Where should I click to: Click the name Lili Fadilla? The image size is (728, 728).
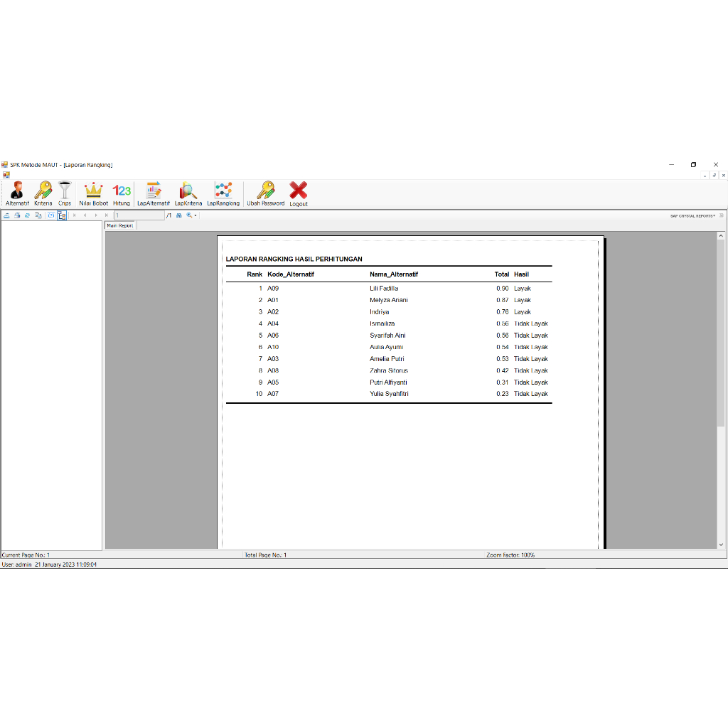tap(383, 289)
